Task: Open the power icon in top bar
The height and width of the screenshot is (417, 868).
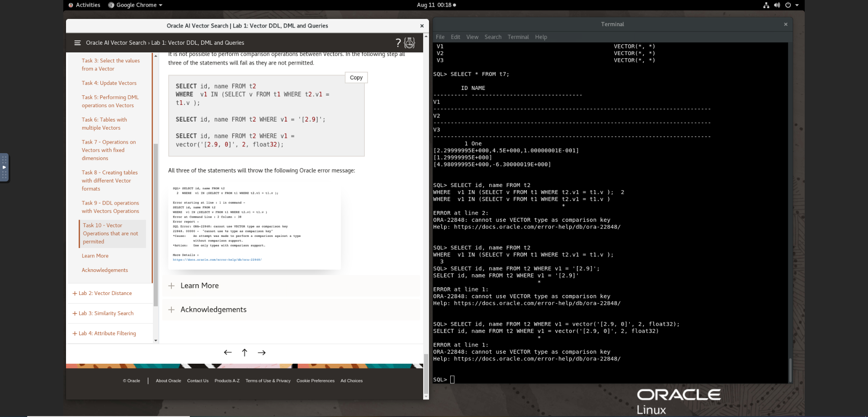Action: [x=788, y=5]
